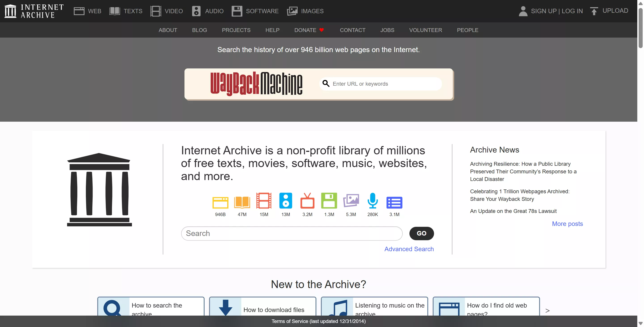This screenshot has height=327, width=644.
Task: Click the SOFTWARE floppy disk icon
Action: click(x=237, y=11)
